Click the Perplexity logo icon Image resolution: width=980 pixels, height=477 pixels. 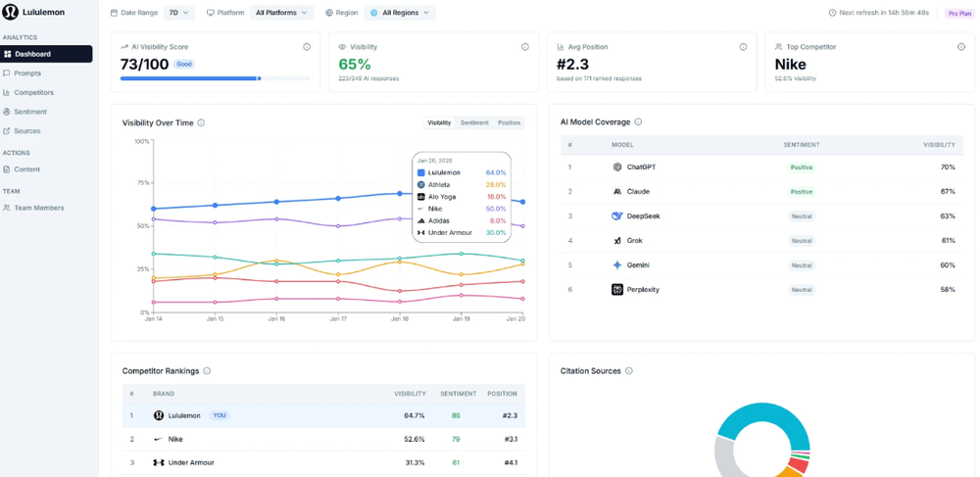click(616, 290)
